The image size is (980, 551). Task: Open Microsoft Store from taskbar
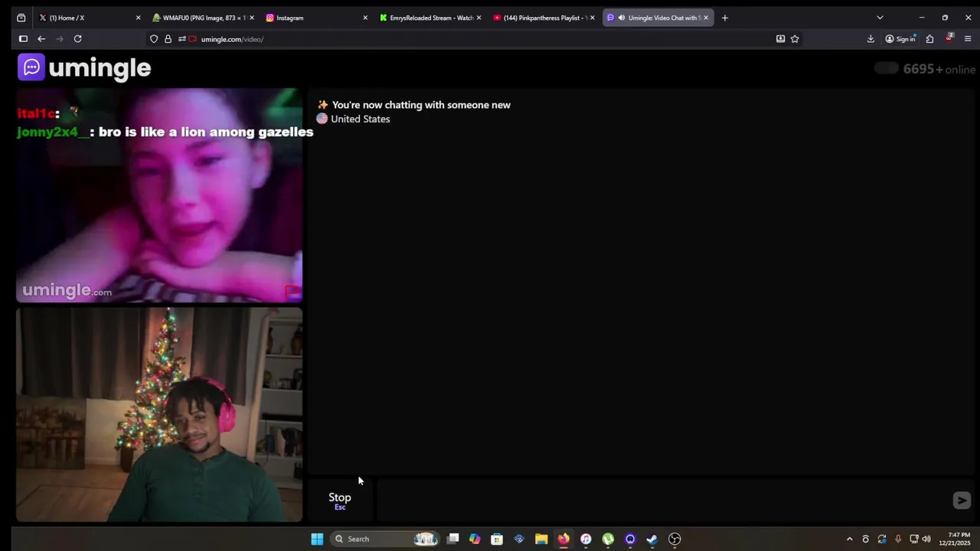(497, 539)
